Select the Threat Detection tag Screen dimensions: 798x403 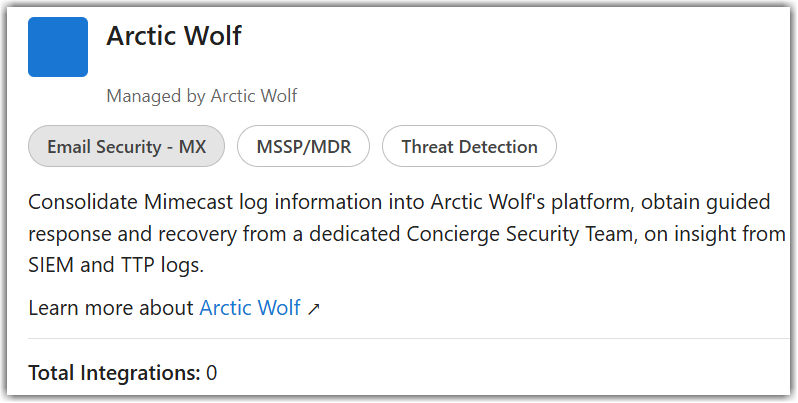(469, 146)
